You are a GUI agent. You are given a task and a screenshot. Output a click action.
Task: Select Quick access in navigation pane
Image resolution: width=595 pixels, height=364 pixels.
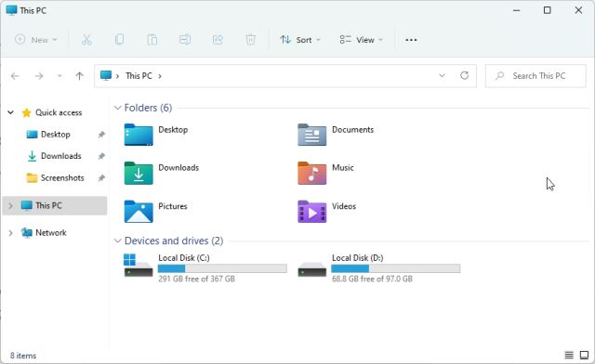pos(59,112)
